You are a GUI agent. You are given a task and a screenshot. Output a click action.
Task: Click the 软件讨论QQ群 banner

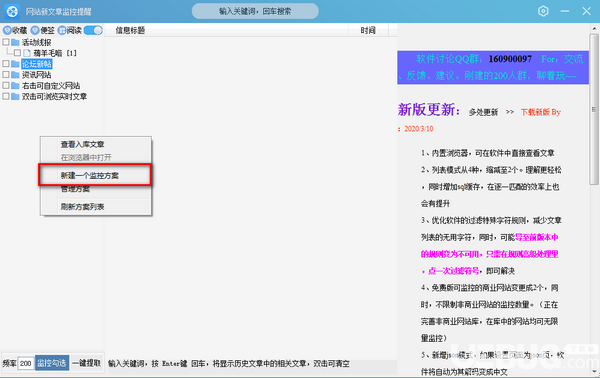493,67
